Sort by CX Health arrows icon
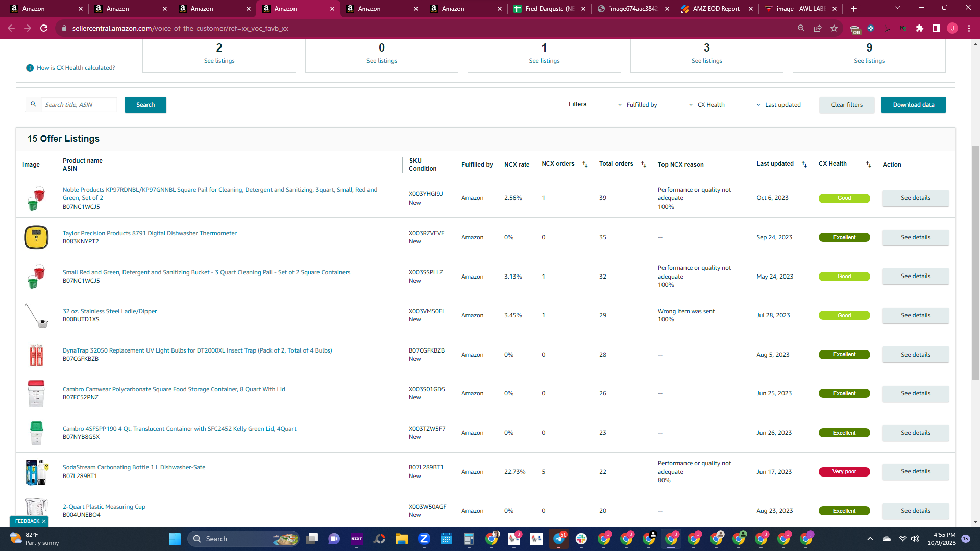 pos(869,164)
